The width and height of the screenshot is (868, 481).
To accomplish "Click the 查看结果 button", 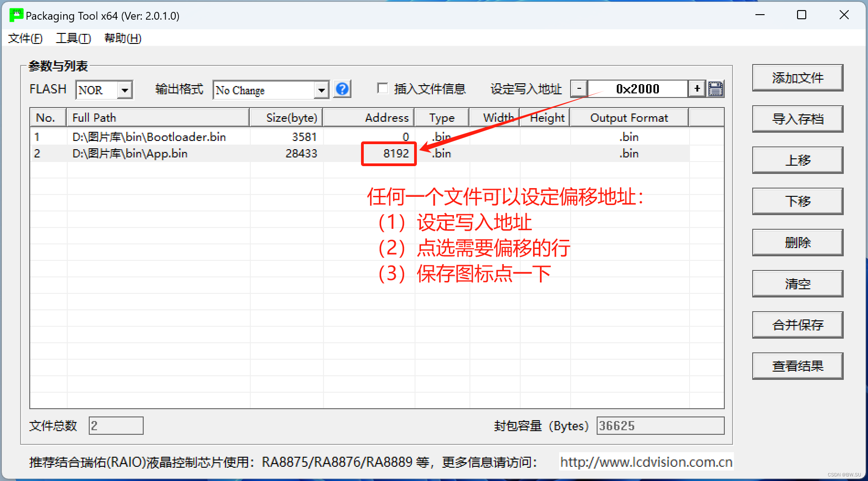I will pyautogui.click(x=798, y=366).
